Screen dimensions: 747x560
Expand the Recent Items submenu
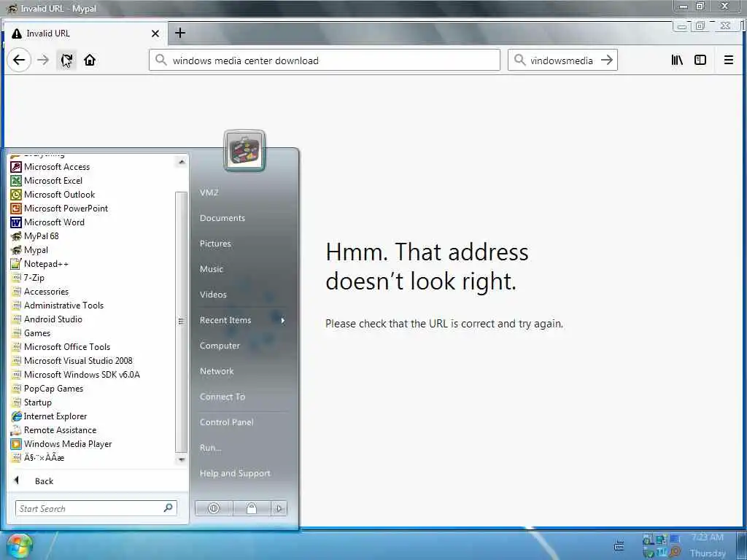pyautogui.click(x=242, y=320)
